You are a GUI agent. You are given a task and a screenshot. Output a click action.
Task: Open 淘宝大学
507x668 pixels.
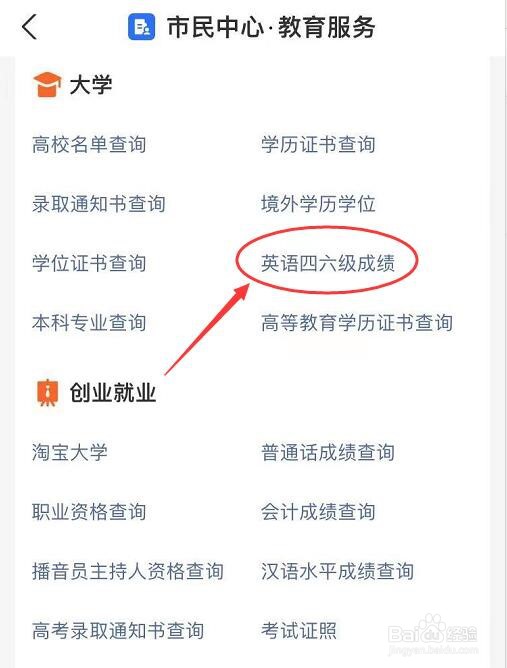(x=70, y=452)
